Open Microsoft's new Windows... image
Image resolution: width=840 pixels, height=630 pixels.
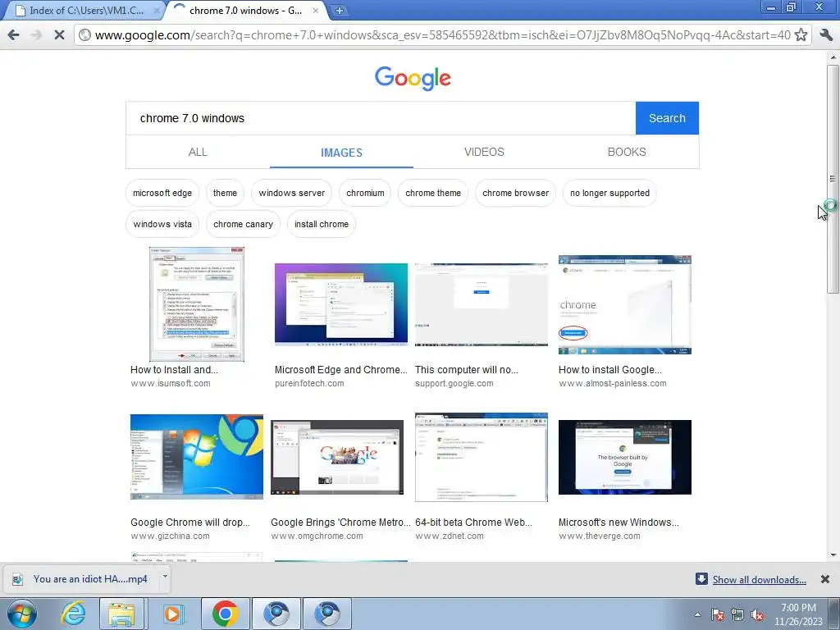coord(624,457)
